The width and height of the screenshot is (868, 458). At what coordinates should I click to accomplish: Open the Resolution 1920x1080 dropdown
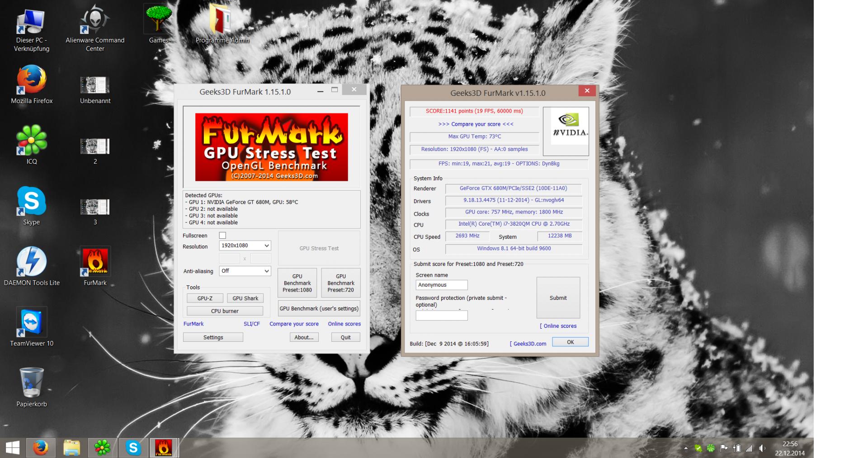click(245, 246)
